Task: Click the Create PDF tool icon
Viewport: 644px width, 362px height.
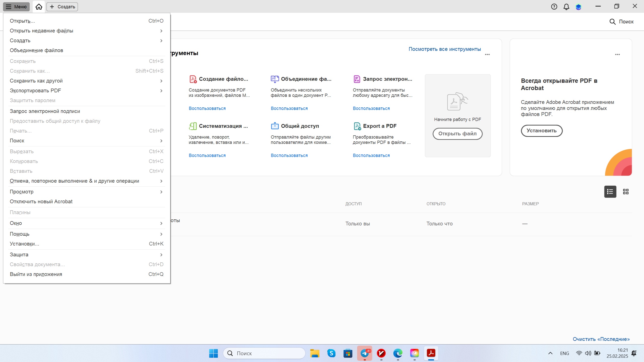Action: point(193,79)
